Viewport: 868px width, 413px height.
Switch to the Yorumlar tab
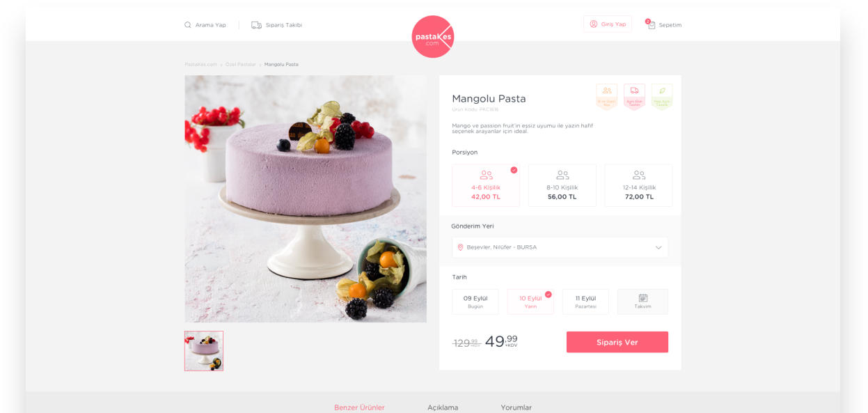(516, 407)
